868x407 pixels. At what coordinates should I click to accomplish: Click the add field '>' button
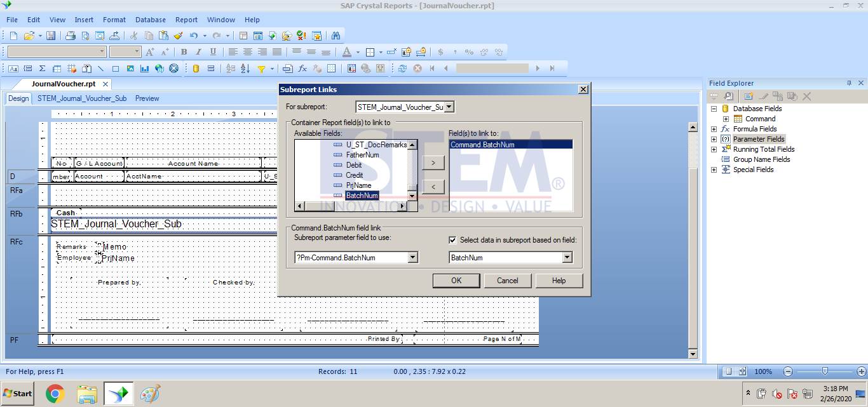tap(433, 163)
